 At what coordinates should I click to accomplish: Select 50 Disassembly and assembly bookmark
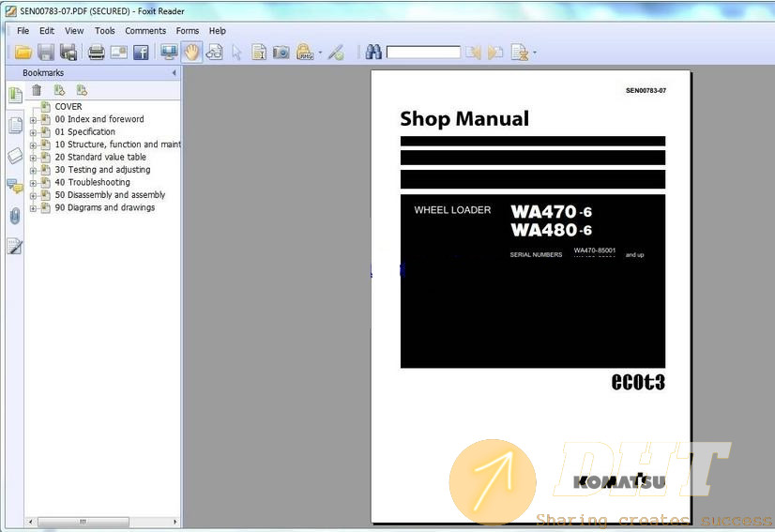tap(110, 195)
